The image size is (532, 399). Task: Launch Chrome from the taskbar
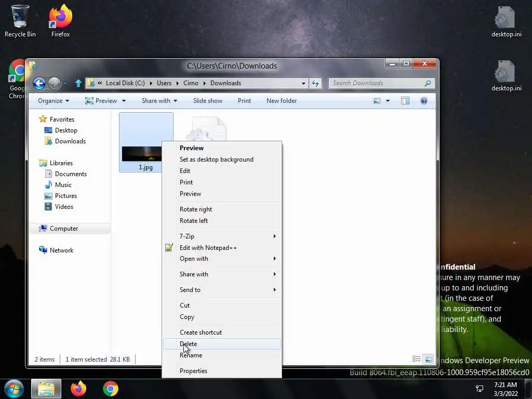coord(111,389)
